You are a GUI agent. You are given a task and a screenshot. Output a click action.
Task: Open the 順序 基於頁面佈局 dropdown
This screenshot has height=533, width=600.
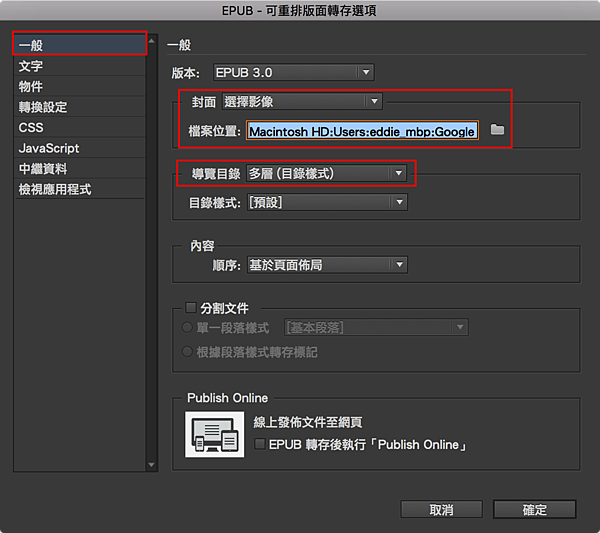pyautogui.click(x=327, y=265)
